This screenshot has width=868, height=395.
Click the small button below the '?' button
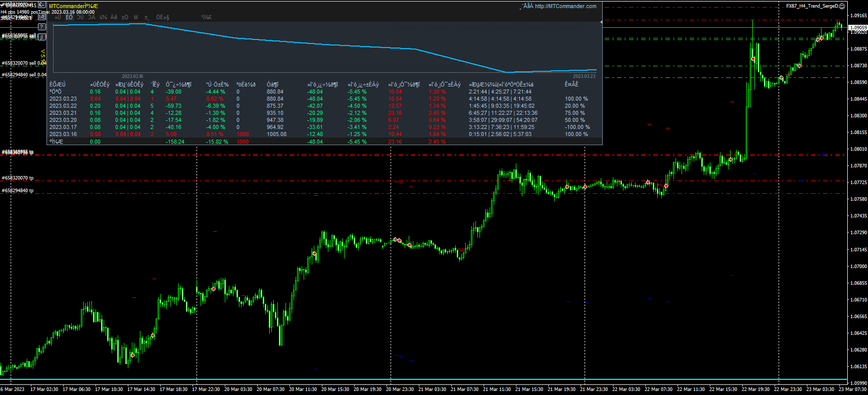[x=42, y=37]
